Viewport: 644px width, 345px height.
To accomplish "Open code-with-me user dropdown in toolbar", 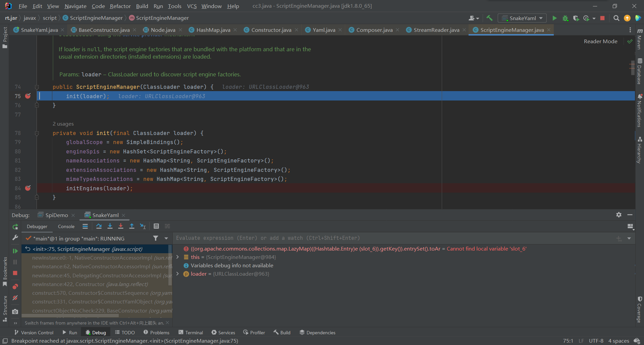I will [x=474, y=18].
